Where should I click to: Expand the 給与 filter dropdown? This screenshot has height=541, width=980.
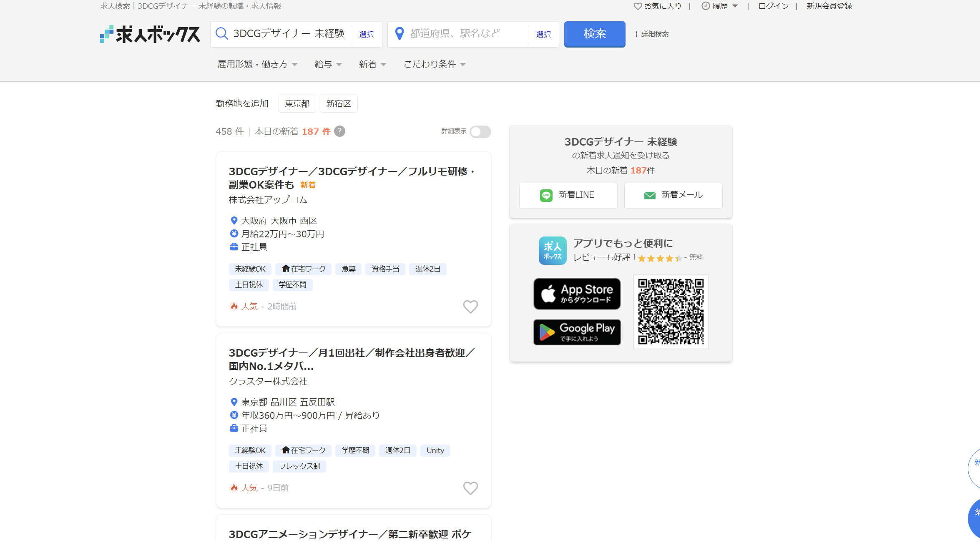click(328, 64)
